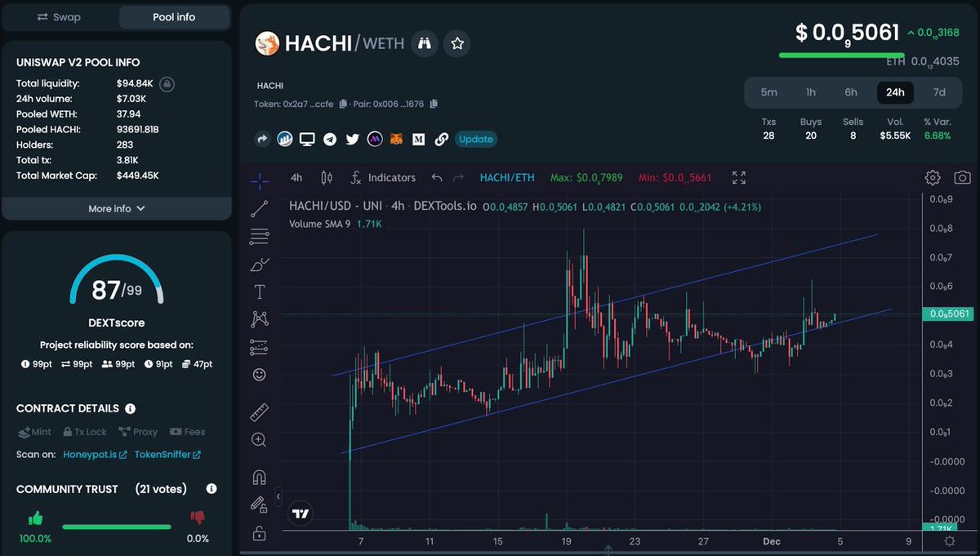
Task: Select the text annotation tool
Action: tap(260, 291)
